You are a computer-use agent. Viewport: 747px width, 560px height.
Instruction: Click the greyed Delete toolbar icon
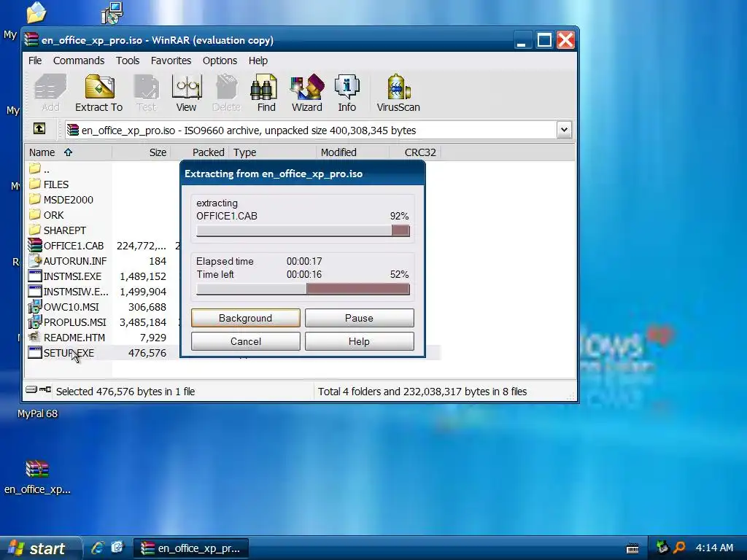[x=226, y=93]
